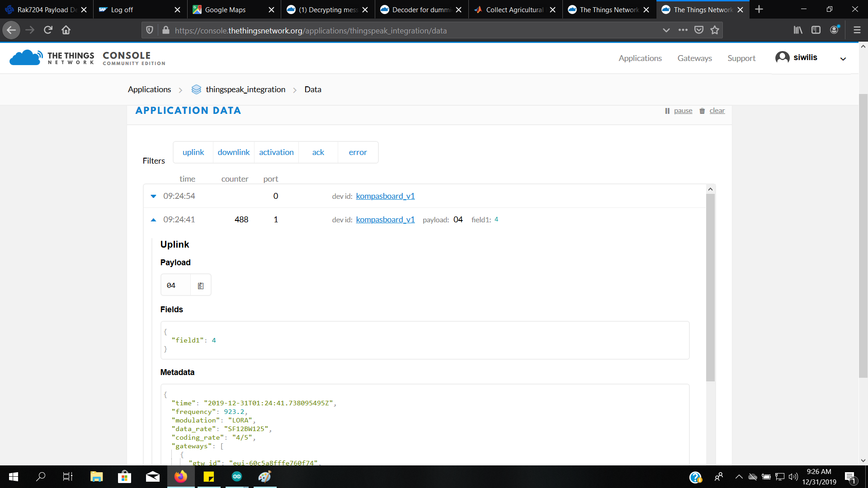868x488 pixels.
Task: Select the activation filter tab
Action: coord(277,152)
